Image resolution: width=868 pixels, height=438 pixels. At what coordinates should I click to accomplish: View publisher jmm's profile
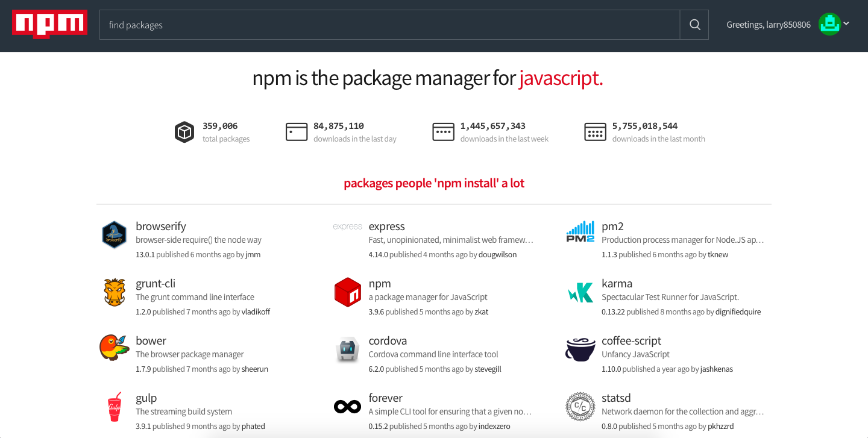point(253,255)
